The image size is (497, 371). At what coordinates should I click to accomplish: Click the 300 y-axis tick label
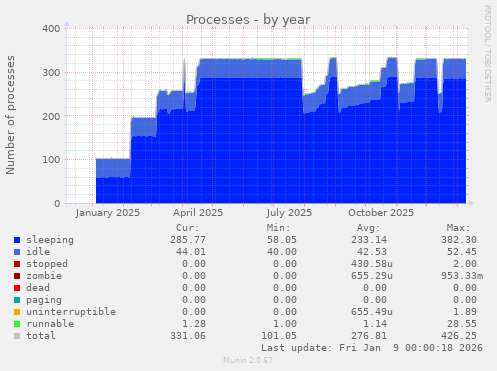[x=51, y=72]
